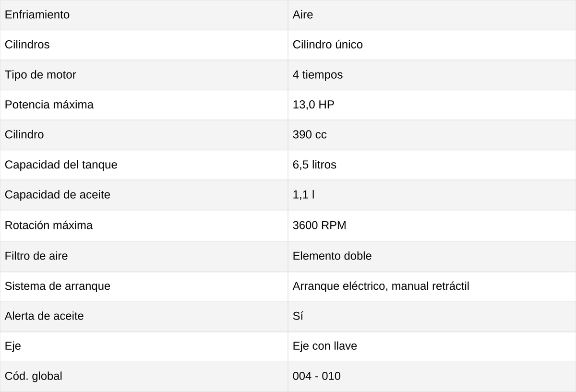Select Arranque eléctrico, manual retráctil text
Viewport: 576px width, 392px height.
(381, 286)
